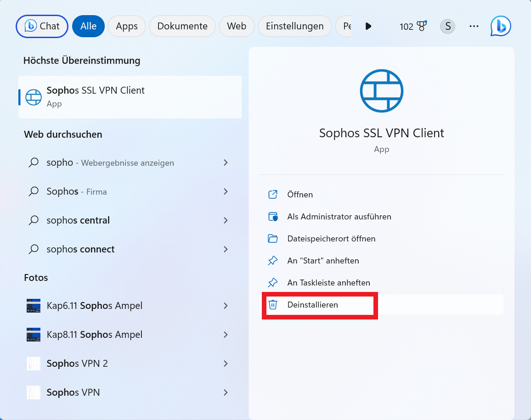531x420 pixels.
Task: Click the magnifier icon beside Sophos Firma
Action: pos(34,191)
